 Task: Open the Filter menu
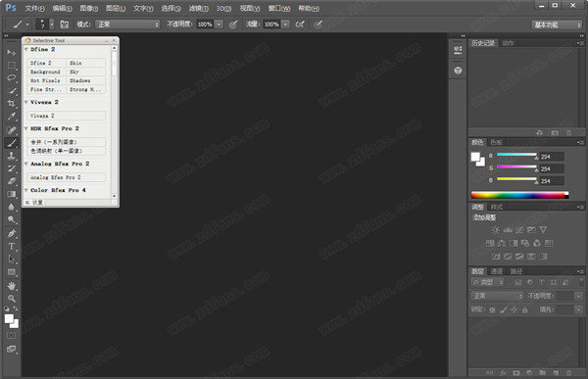(x=198, y=8)
